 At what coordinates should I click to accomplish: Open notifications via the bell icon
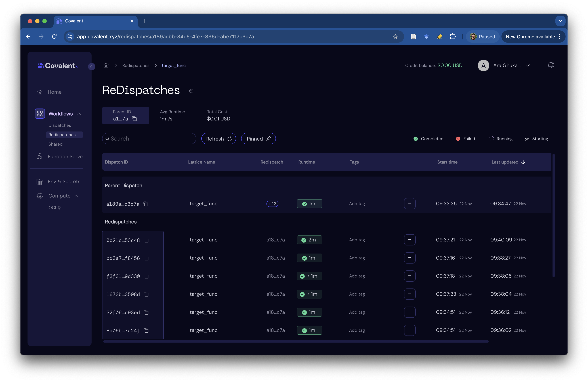[551, 65]
